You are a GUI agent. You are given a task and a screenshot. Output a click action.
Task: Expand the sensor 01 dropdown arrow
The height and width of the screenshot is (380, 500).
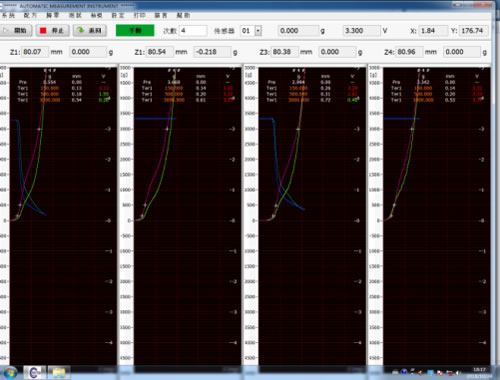pyautogui.click(x=258, y=31)
